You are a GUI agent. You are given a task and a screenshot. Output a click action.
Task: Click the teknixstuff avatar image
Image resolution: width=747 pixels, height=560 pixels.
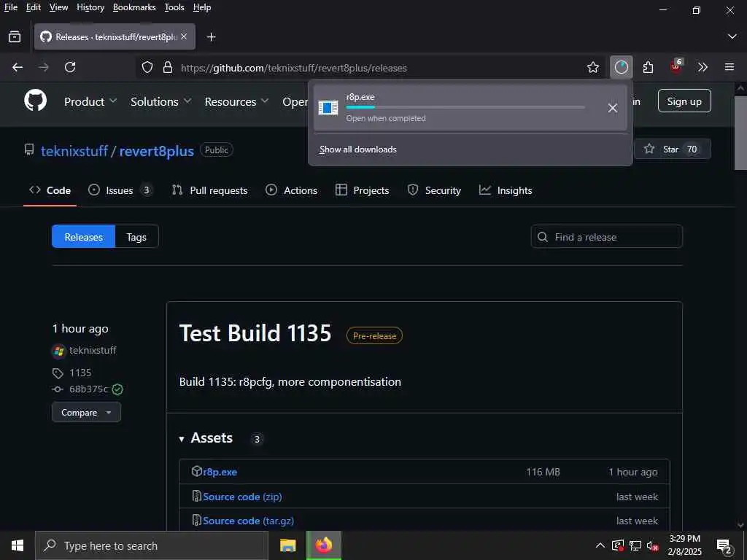pos(58,351)
